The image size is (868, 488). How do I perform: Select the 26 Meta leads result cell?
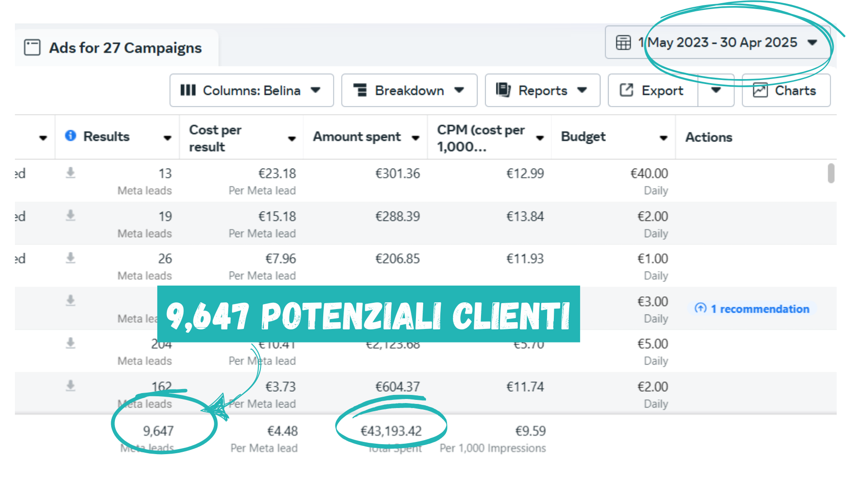point(165,259)
